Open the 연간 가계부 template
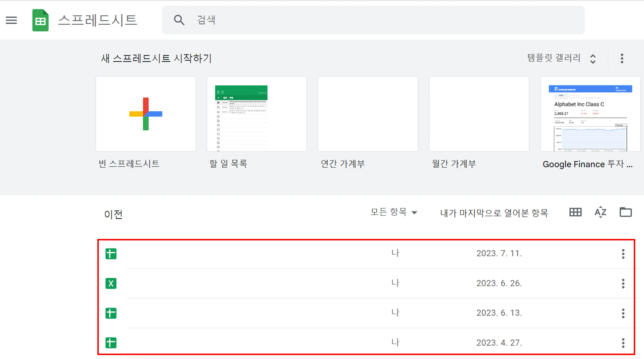The width and height of the screenshot is (644, 359). (368, 114)
